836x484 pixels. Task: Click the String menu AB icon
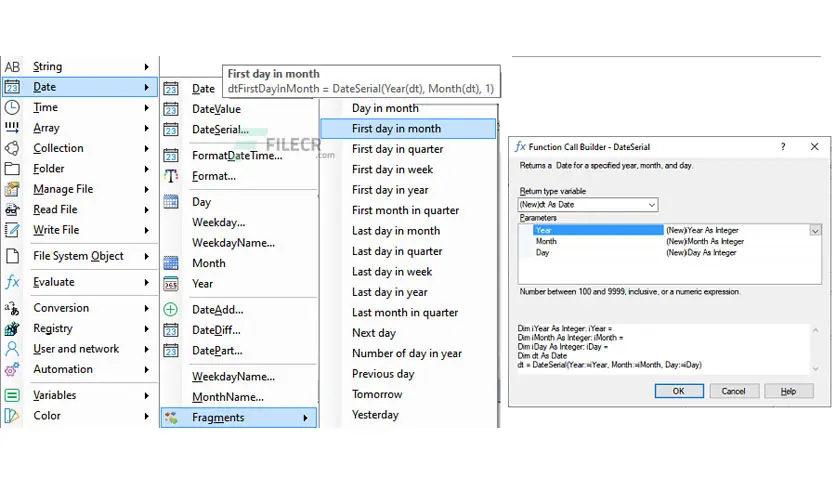click(x=12, y=67)
